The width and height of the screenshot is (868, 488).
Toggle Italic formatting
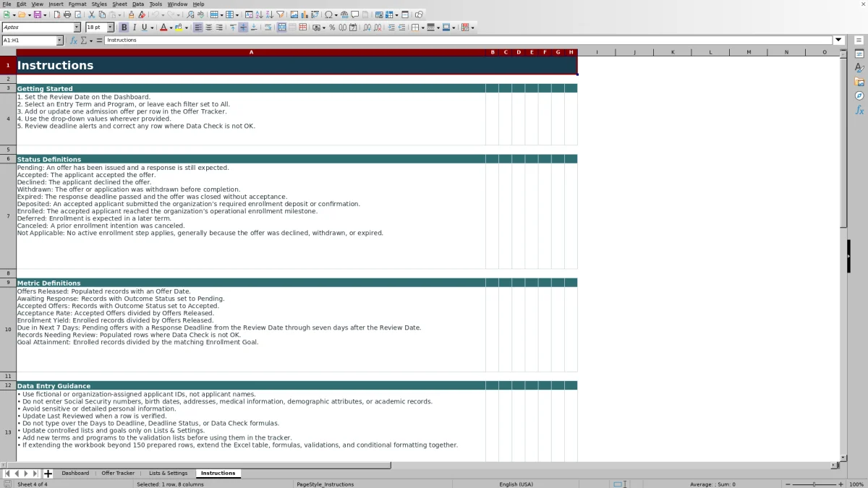(134, 27)
